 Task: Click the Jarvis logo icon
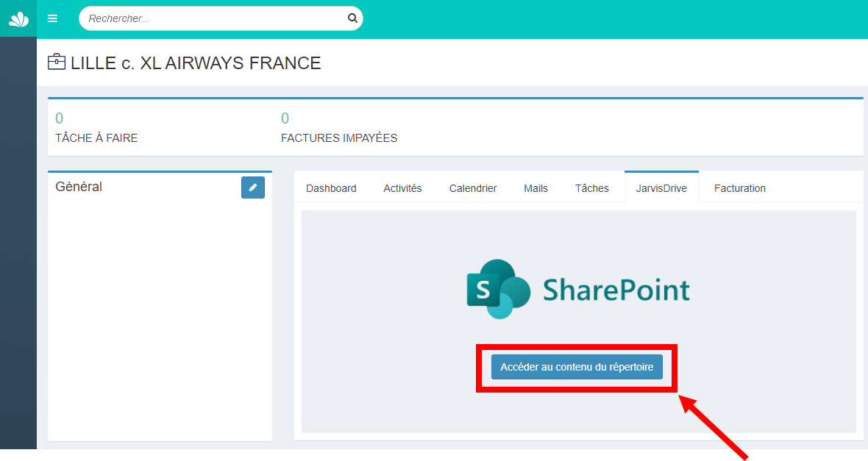pyautogui.click(x=18, y=19)
